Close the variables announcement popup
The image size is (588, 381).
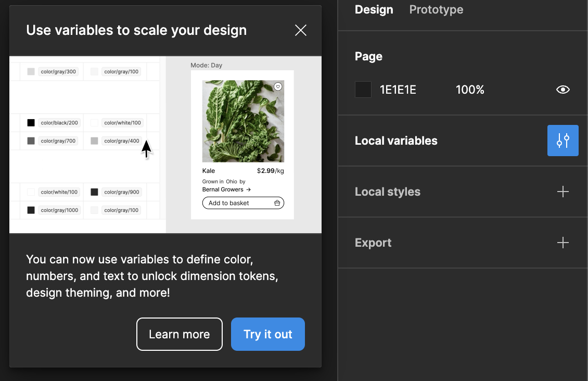pos(301,30)
